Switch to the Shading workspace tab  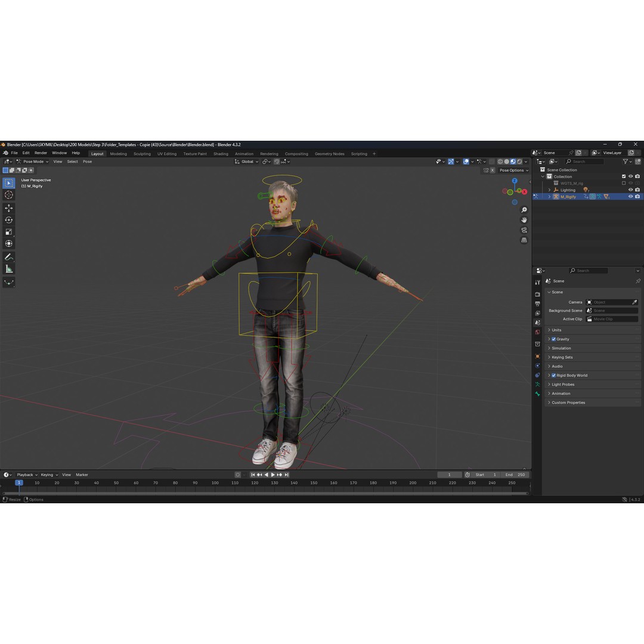point(221,154)
